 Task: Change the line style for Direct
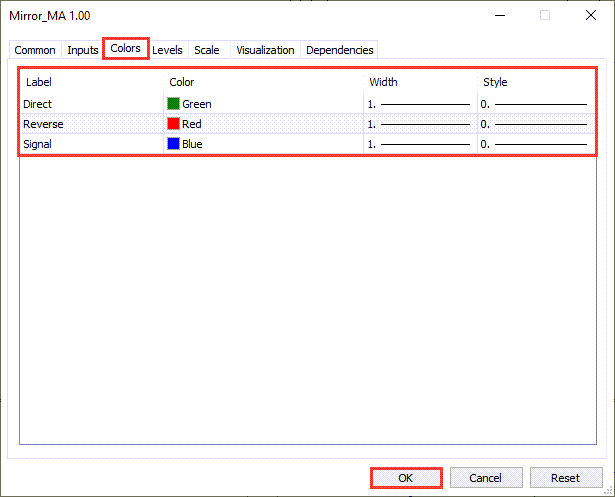[x=534, y=104]
